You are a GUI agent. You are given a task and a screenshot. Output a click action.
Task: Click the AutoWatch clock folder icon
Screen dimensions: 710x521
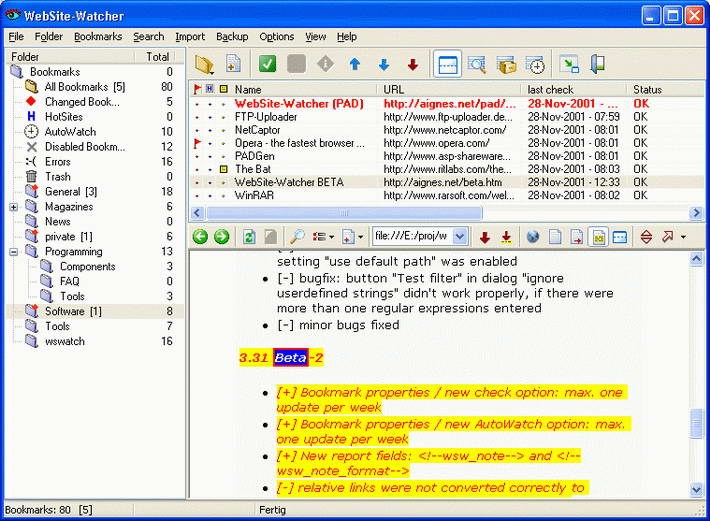31,131
